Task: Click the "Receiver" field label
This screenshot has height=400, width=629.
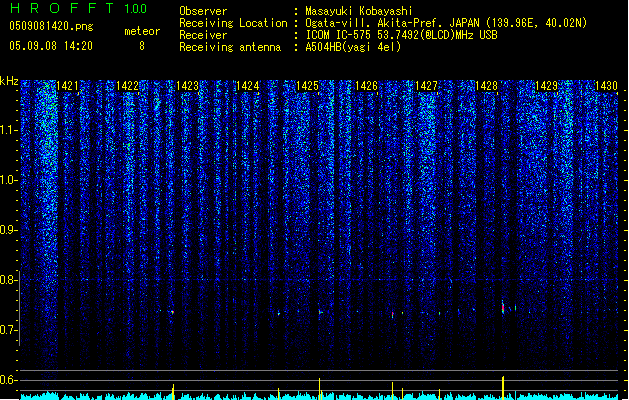Action: 203,35
